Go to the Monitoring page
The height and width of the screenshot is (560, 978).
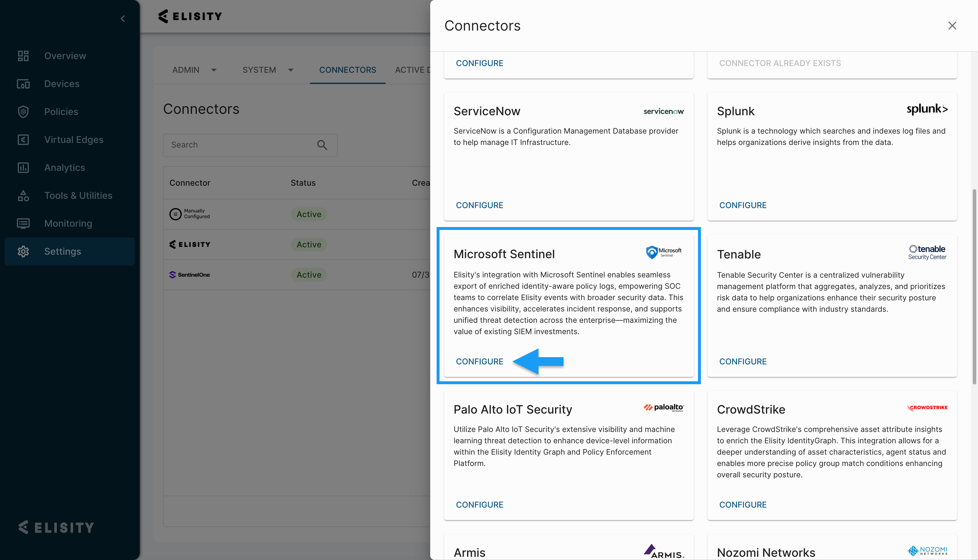pyautogui.click(x=69, y=224)
